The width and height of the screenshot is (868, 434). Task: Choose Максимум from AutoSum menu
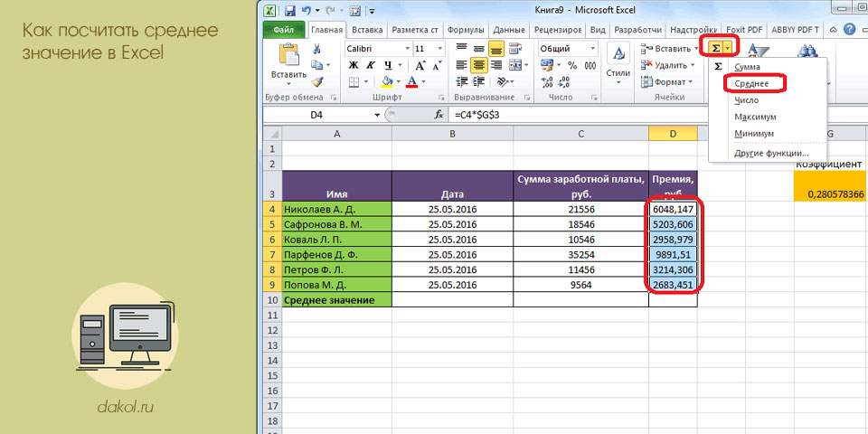(x=755, y=118)
